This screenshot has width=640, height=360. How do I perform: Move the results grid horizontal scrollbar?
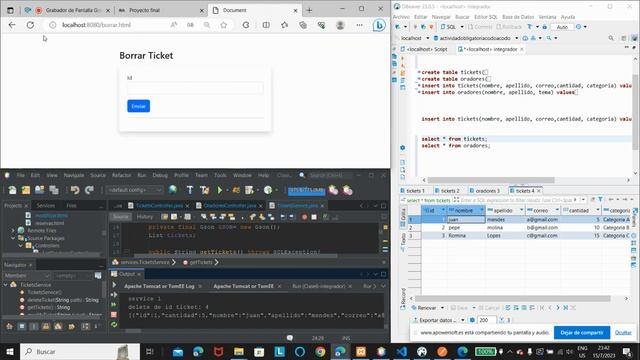[x=512, y=299]
